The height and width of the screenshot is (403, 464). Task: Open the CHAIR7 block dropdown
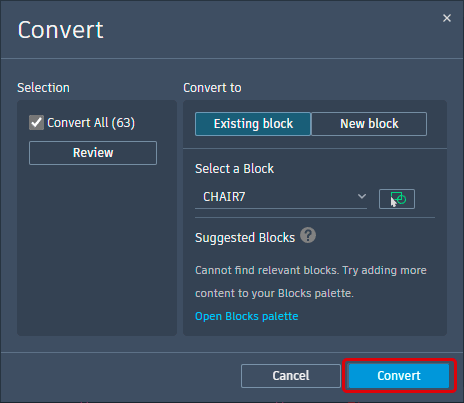[281, 197]
